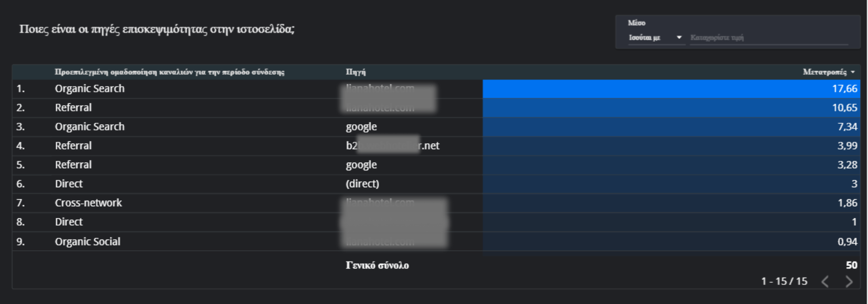Click the Μέσο filter label
Screen dimensions: 868x304
(x=636, y=23)
